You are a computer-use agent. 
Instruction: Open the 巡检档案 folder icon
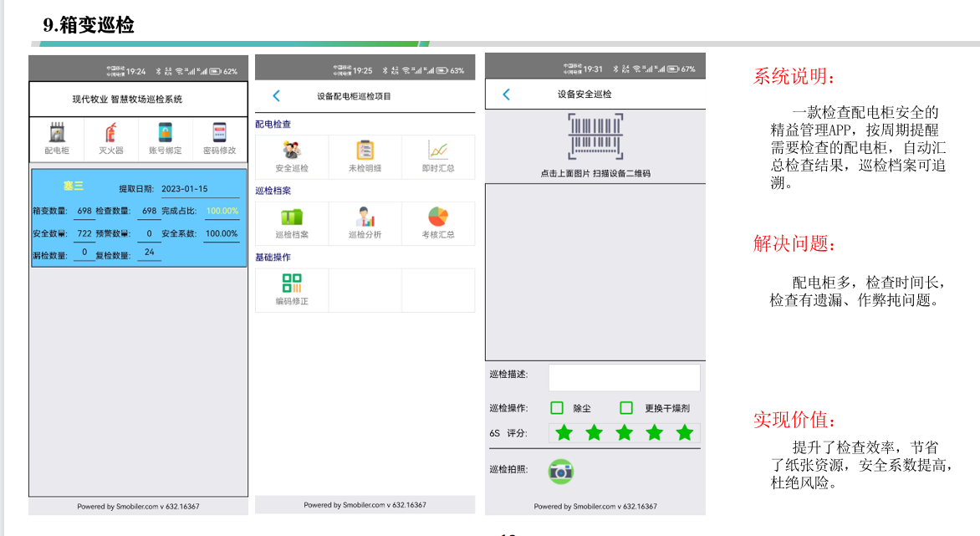[x=291, y=217]
